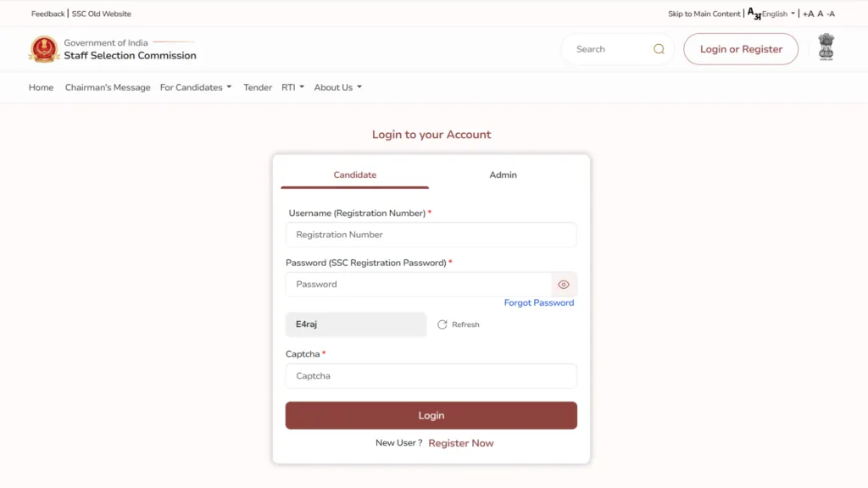Decrease font size with -A
Image resolution: width=868 pixels, height=488 pixels.
pyautogui.click(x=831, y=14)
